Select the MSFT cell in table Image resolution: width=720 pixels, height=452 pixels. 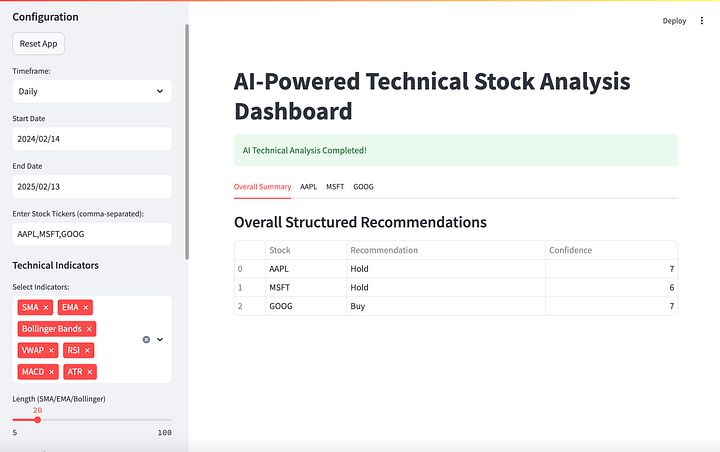pos(306,288)
